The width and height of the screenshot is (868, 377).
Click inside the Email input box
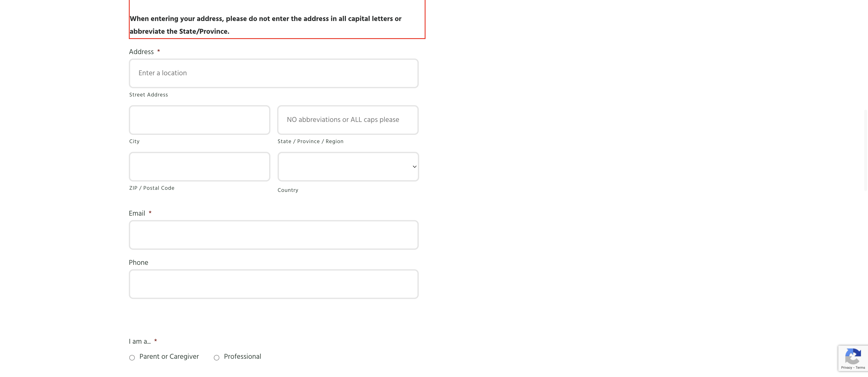click(x=274, y=235)
